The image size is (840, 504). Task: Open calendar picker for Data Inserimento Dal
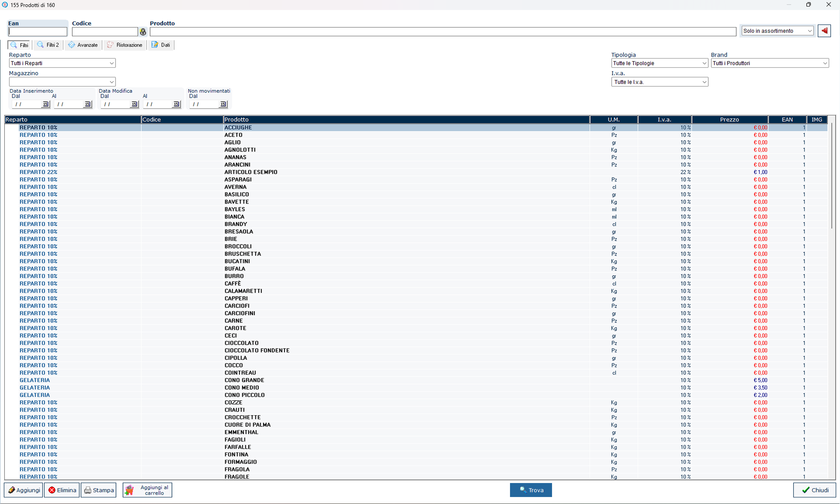45,104
